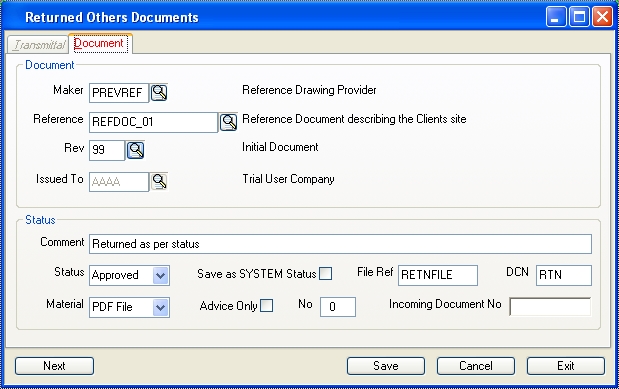This screenshot has height=389, width=619.
Task: Tick the Advice Only checkbox
Action: pos(266,306)
